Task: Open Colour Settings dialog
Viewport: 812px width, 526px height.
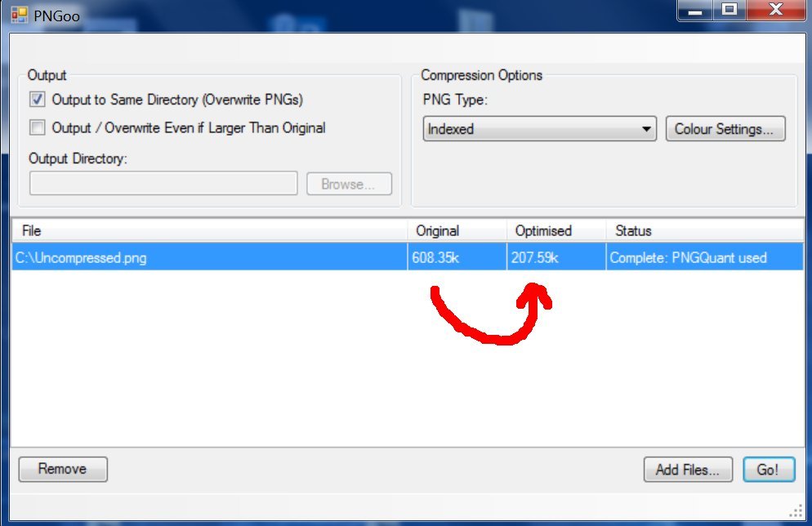Action: 725,129
